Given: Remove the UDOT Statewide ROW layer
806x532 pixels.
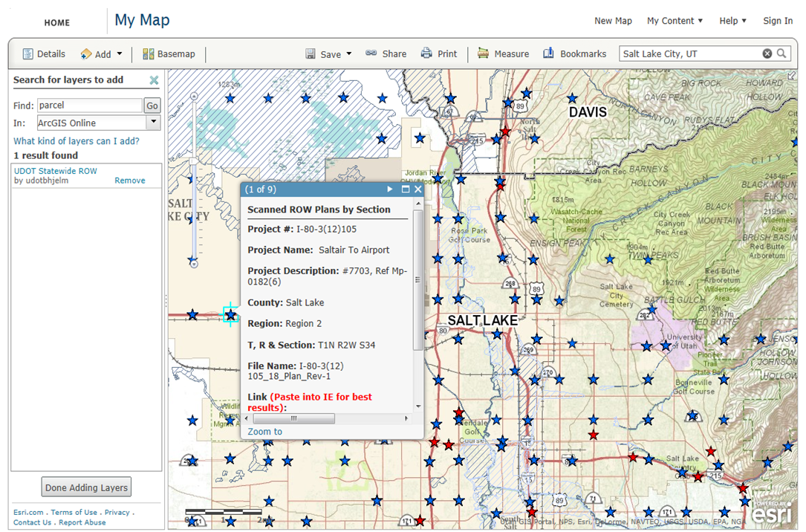Looking at the screenshot, I should [x=129, y=181].
